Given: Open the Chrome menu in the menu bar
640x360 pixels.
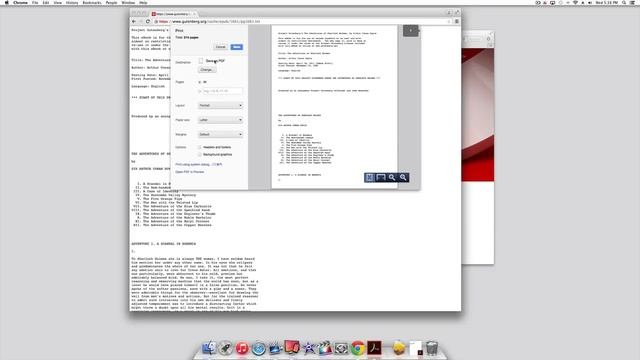Looking at the screenshot, I should tap(20, 2).
